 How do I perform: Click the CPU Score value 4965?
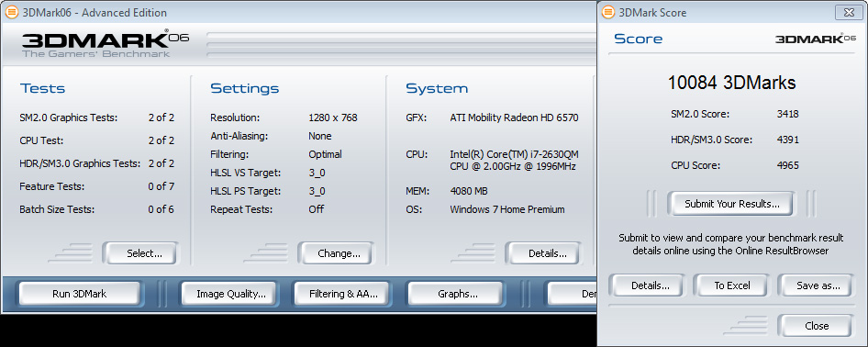coord(788,165)
